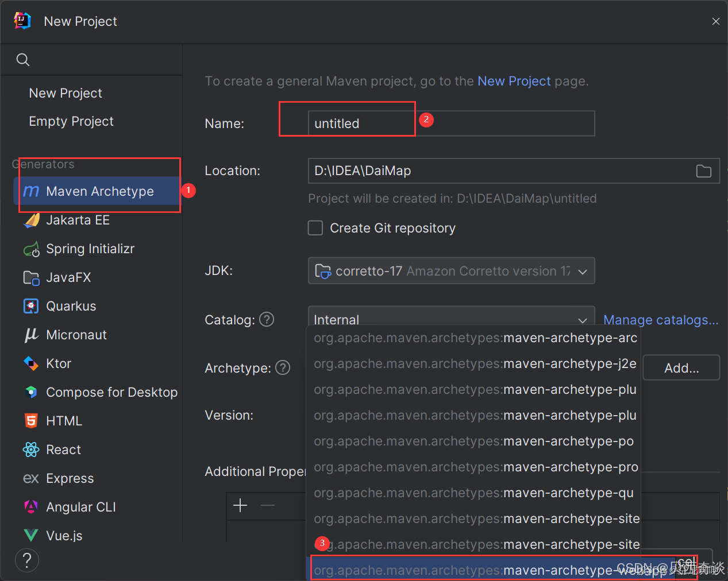Viewport: 728px width, 581px height.
Task: Remove property with the minus icon
Action: 268,505
